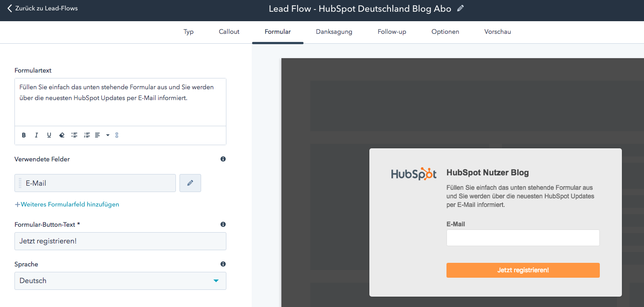Open info tooltip for Verwendete Felder
Viewport: 644px width, 307px height.
click(223, 159)
